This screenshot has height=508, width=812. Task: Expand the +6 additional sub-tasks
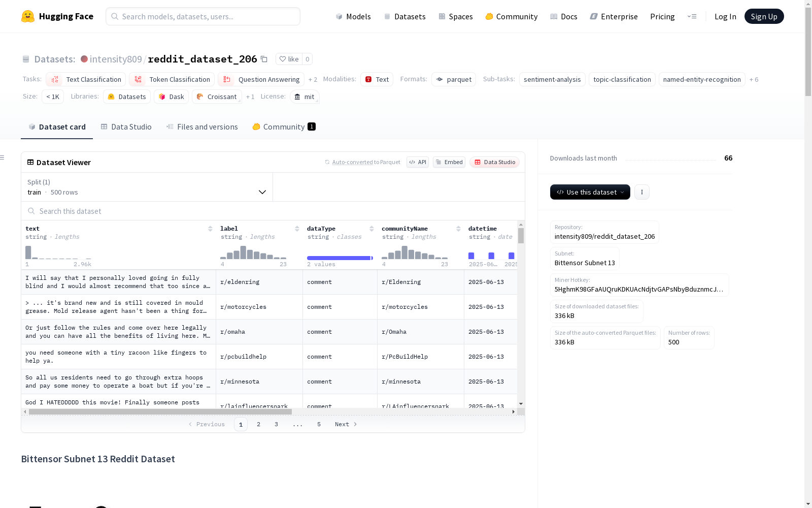pos(754,80)
